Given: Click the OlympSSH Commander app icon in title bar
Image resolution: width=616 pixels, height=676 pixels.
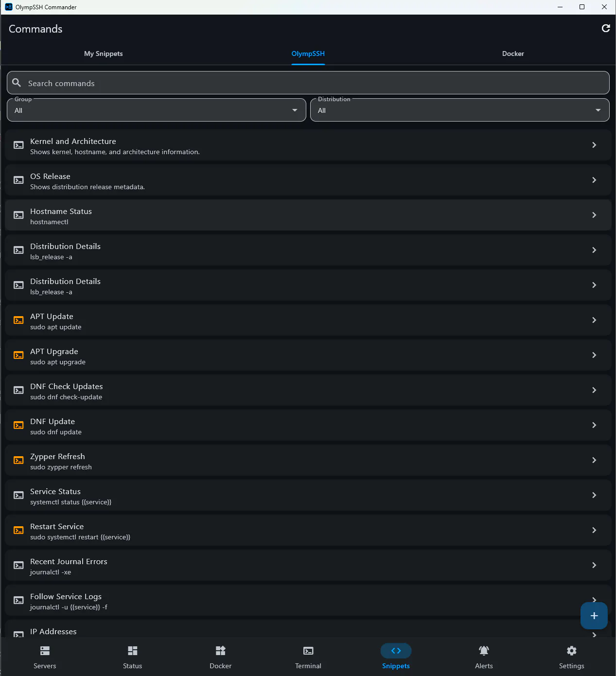Looking at the screenshot, I should click(8, 7).
